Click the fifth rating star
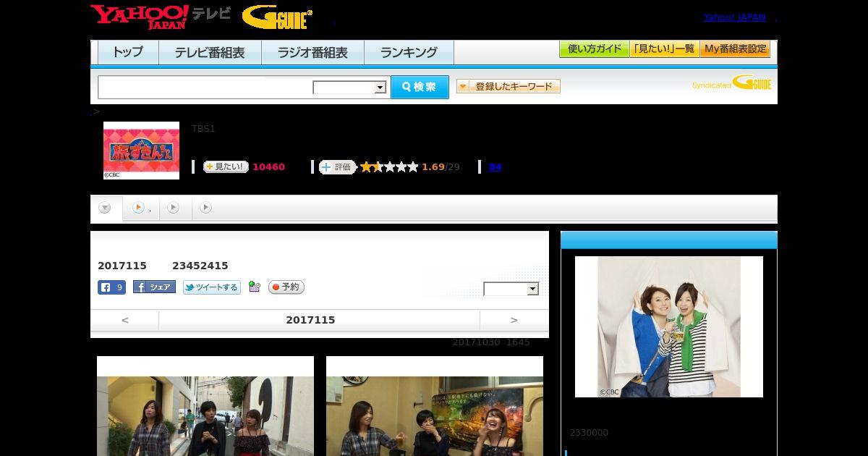Image resolution: width=868 pixels, height=456 pixels. [x=413, y=167]
